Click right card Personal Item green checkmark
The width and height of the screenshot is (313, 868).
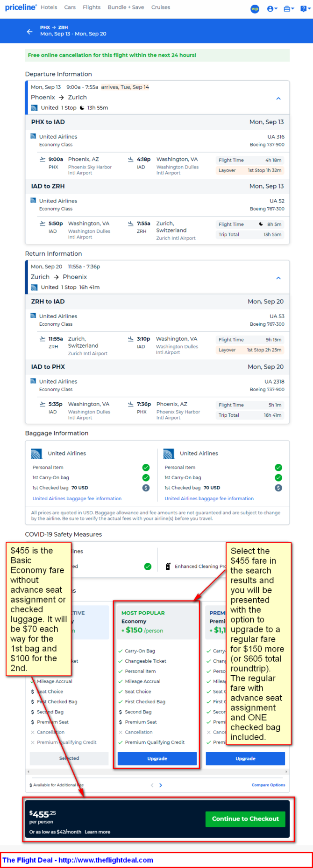click(278, 468)
